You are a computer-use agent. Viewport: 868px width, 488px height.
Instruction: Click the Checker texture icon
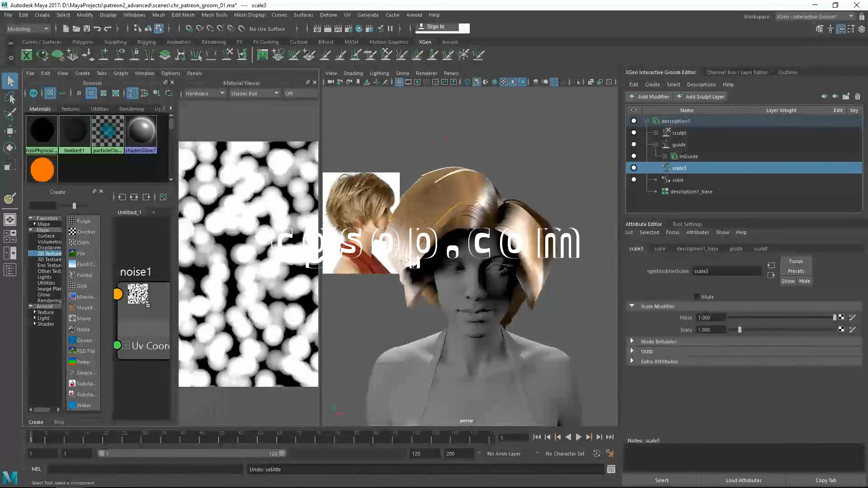72,232
